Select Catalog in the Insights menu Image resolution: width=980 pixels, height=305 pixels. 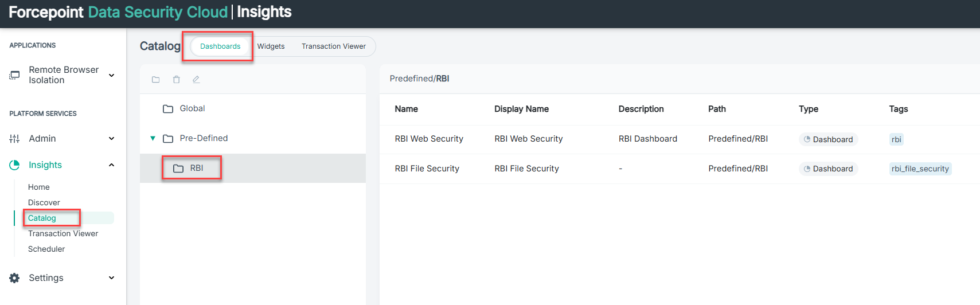click(x=42, y=218)
